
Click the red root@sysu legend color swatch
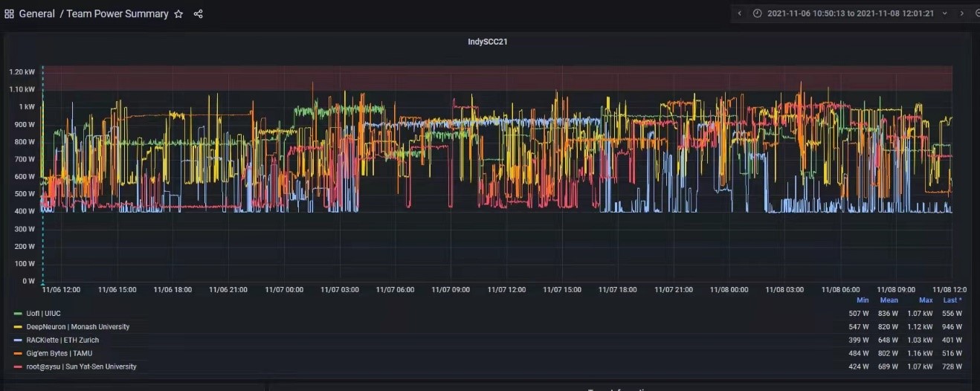click(x=19, y=367)
